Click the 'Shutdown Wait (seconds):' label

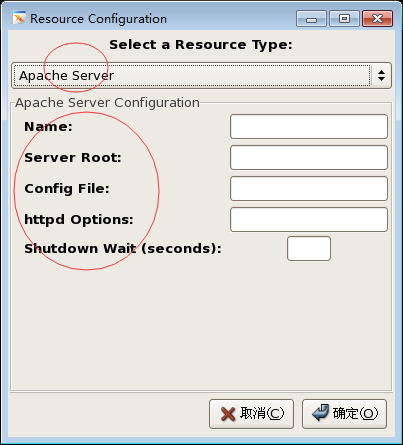123,249
